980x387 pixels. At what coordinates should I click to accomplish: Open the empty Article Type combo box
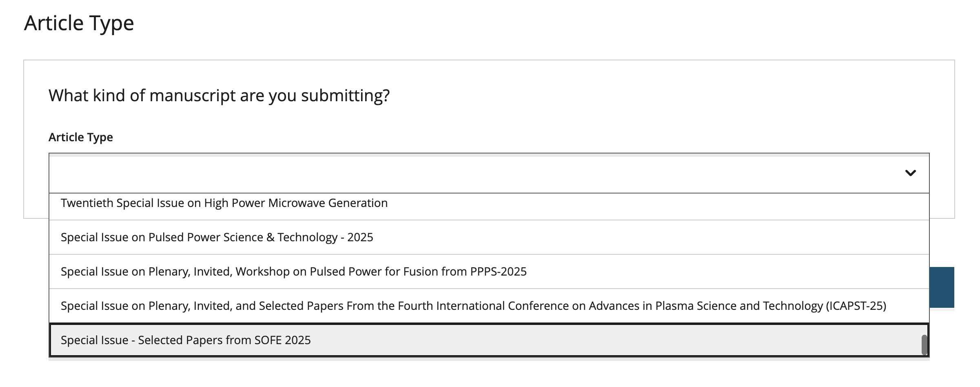click(x=489, y=173)
